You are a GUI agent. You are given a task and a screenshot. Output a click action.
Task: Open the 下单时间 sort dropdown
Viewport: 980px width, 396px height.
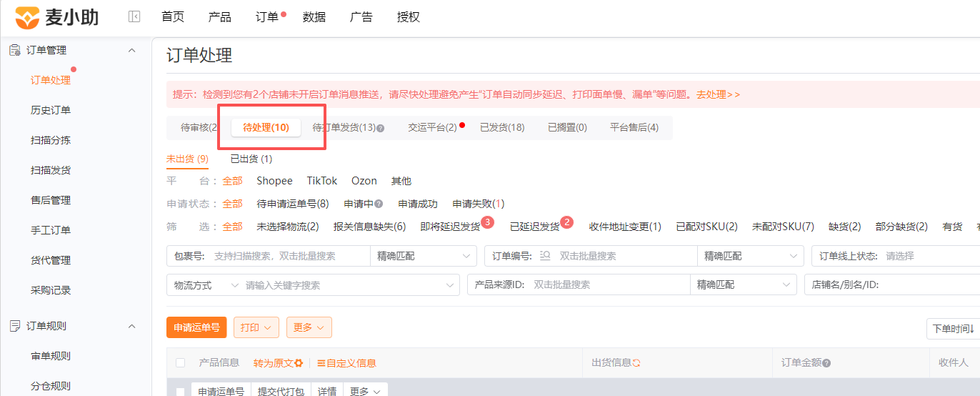click(954, 329)
